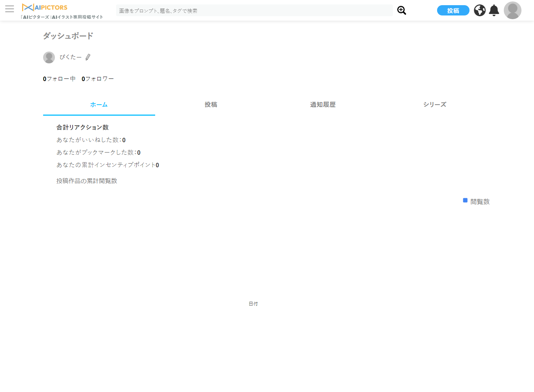Focus the image search field
The height and width of the screenshot is (392, 534).
pyautogui.click(x=254, y=10)
